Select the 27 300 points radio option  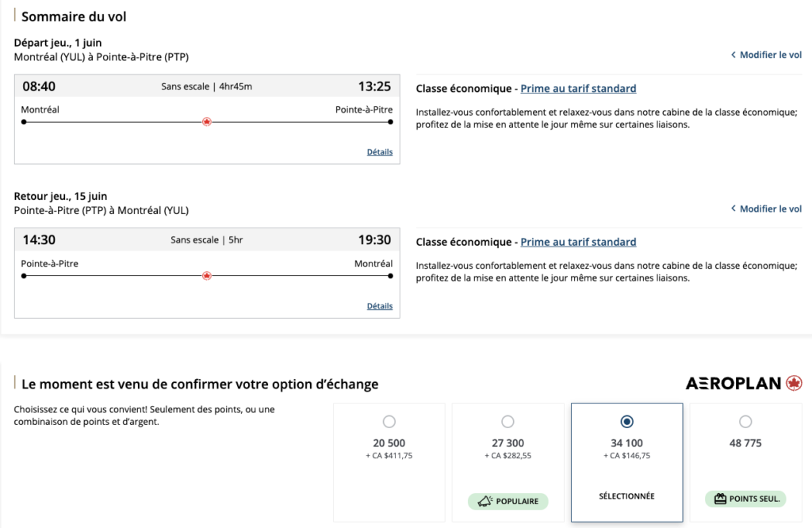(507, 422)
